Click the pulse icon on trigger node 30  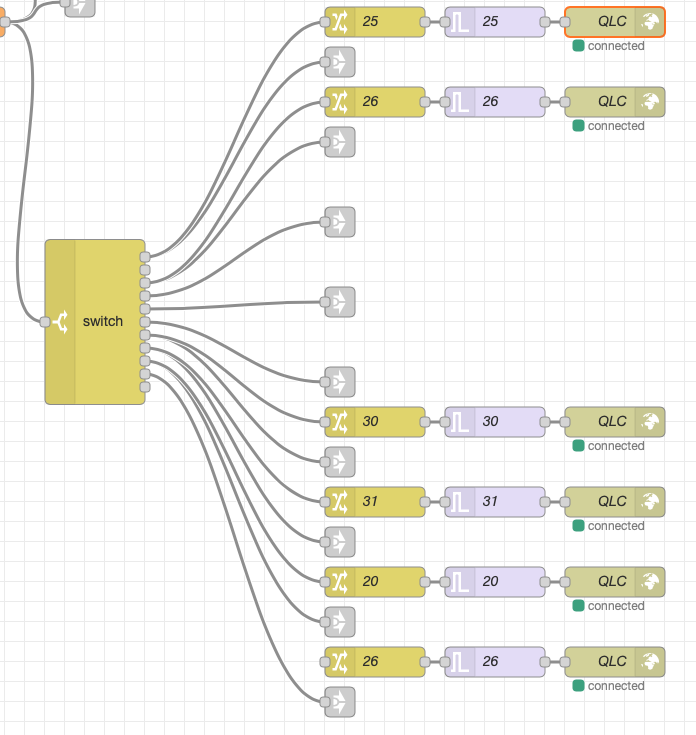pos(460,421)
